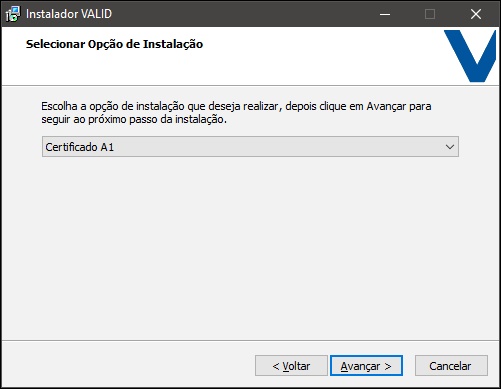
Task: Click blank footer area left of Voltar
Action: tap(127, 366)
